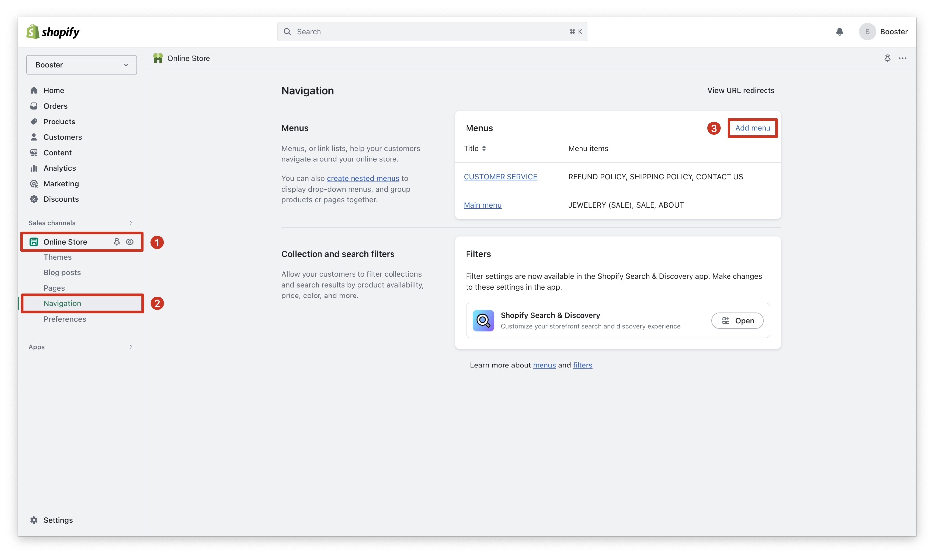This screenshot has height=560, width=935.
Task: Click the Search input field
Action: click(432, 32)
